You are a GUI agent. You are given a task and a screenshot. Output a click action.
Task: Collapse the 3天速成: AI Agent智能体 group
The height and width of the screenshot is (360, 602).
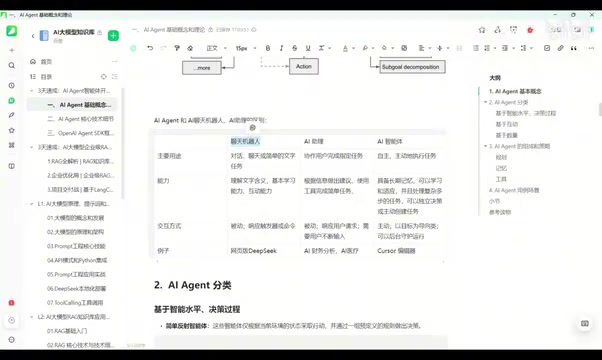click(31, 91)
